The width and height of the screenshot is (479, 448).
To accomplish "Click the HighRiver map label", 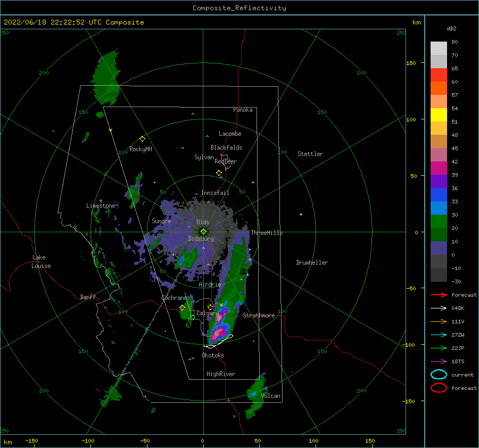I will [x=221, y=374].
